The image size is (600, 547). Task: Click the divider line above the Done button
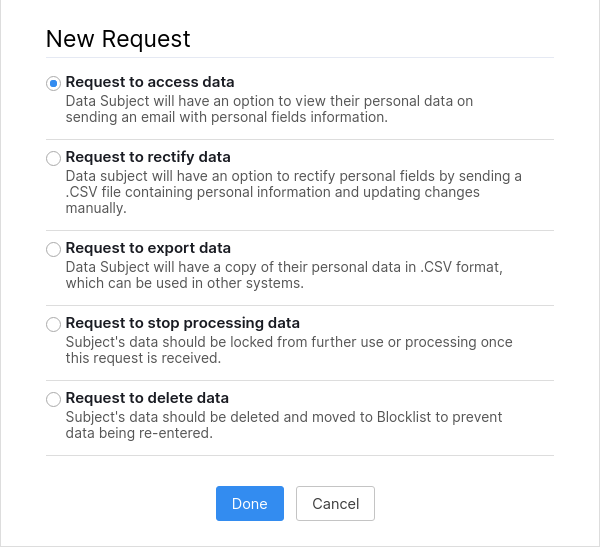(299, 456)
